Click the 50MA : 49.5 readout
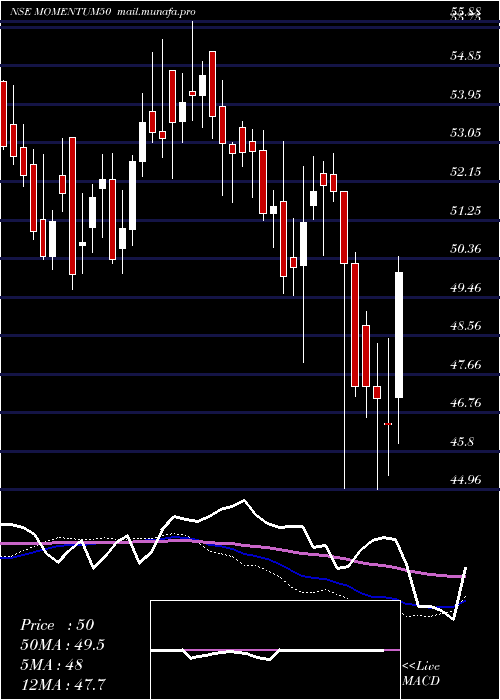The height and width of the screenshot is (700, 500). pos(64,645)
